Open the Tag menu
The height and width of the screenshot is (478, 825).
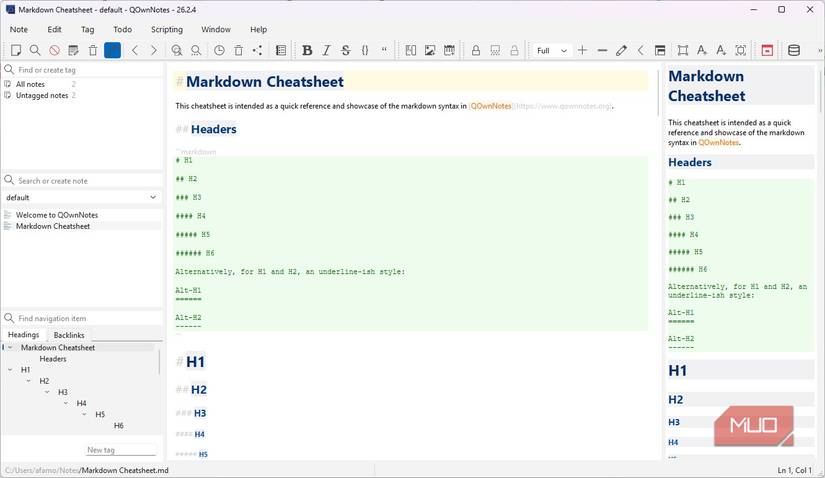tap(87, 29)
